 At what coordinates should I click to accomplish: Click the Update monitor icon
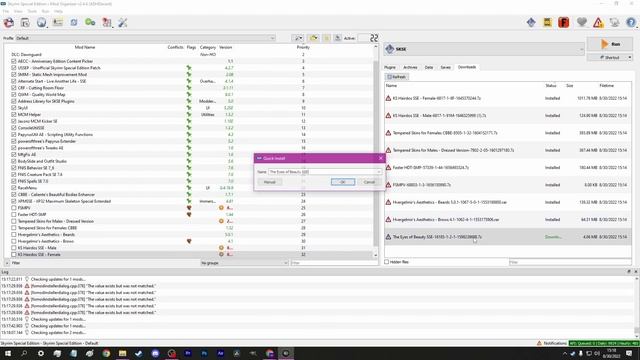pyautogui.click(x=614, y=22)
